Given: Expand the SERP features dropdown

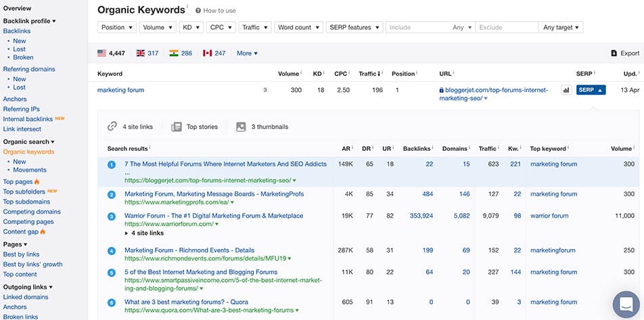Looking at the screenshot, I should click(x=354, y=28).
